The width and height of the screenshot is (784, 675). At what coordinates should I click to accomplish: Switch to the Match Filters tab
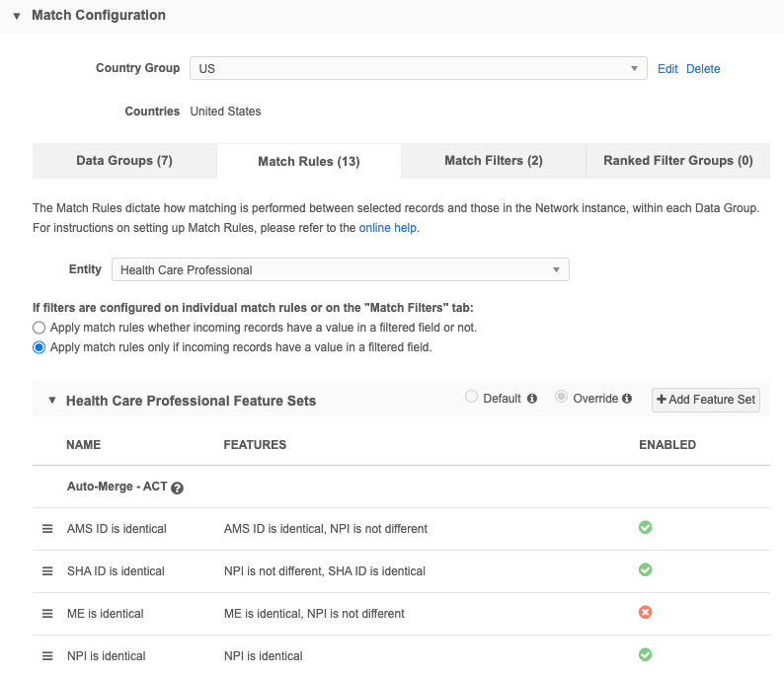click(493, 161)
